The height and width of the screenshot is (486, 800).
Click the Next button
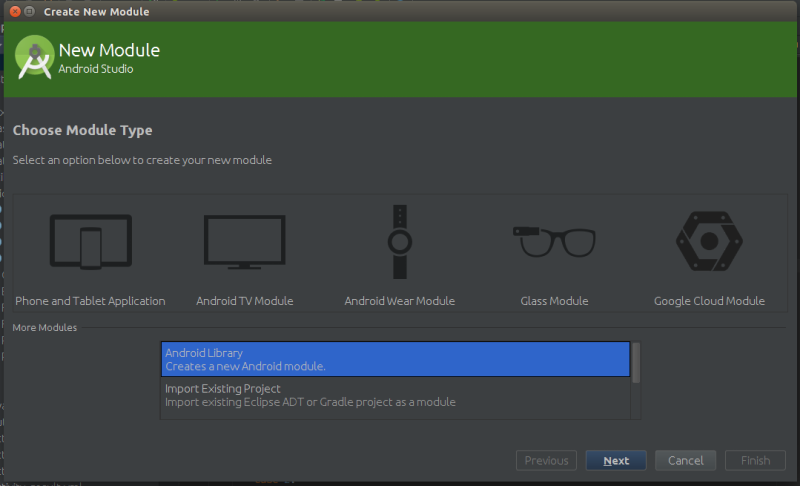(x=616, y=461)
